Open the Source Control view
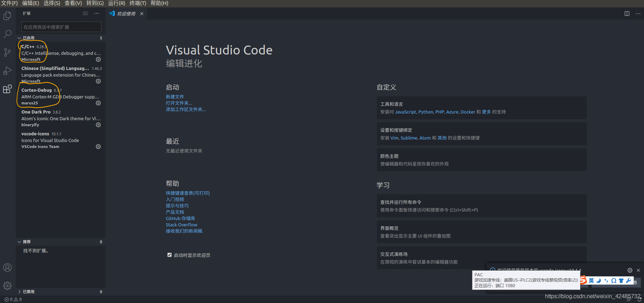The image size is (644, 303). (7, 52)
